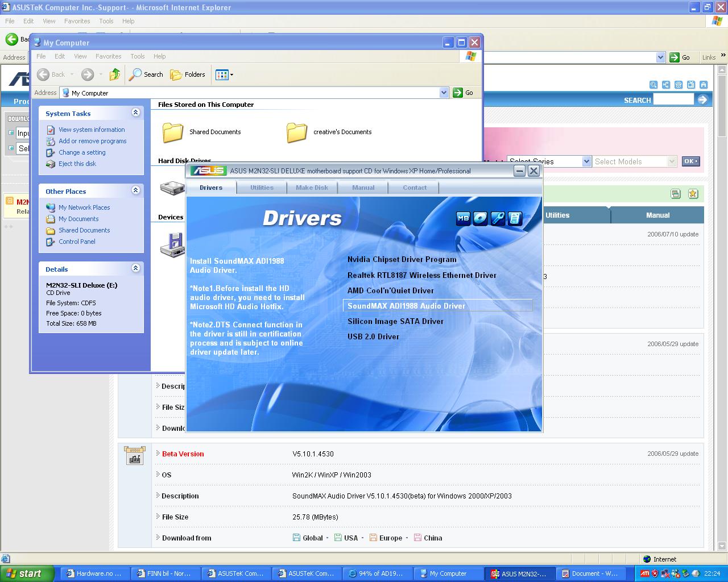The image size is (728, 582).
Task: Click the Windows Start button
Action: (27, 573)
